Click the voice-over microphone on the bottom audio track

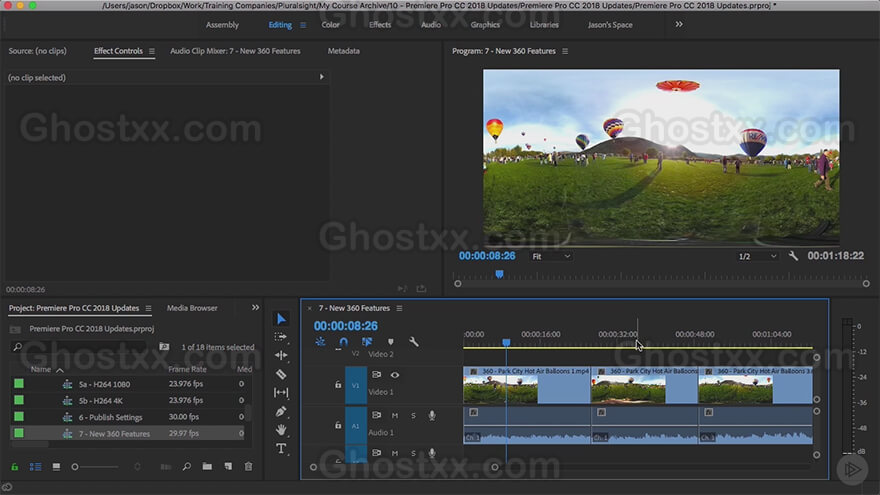tap(432, 453)
